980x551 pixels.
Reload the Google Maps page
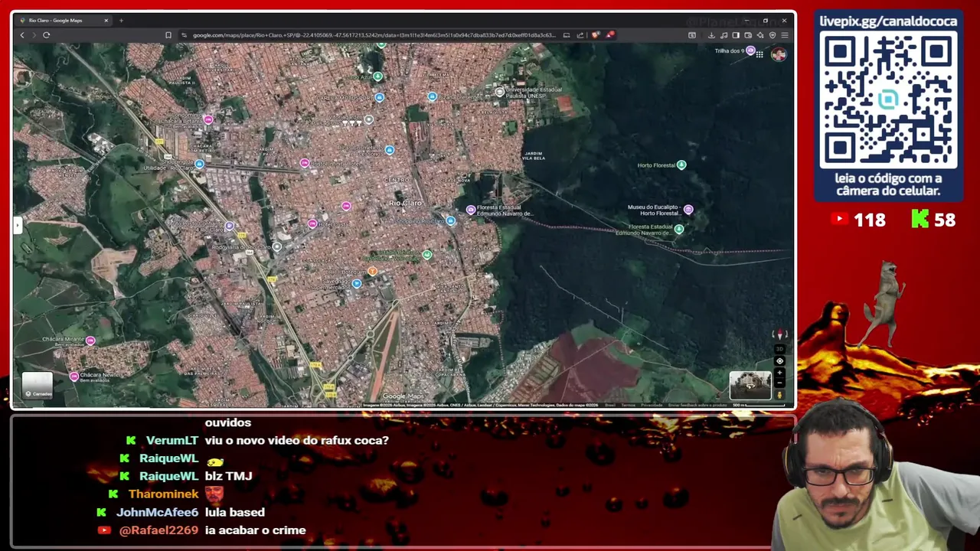point(47,35)
